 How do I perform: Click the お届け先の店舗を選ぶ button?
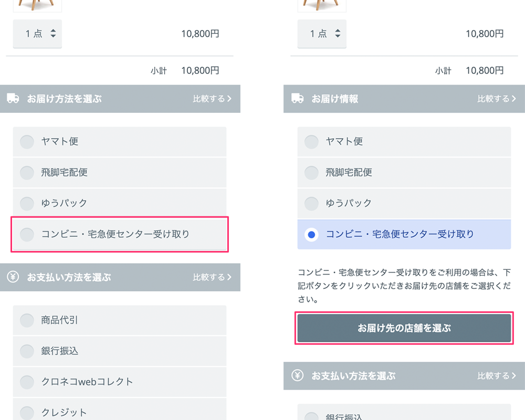(x=404, y=328)
